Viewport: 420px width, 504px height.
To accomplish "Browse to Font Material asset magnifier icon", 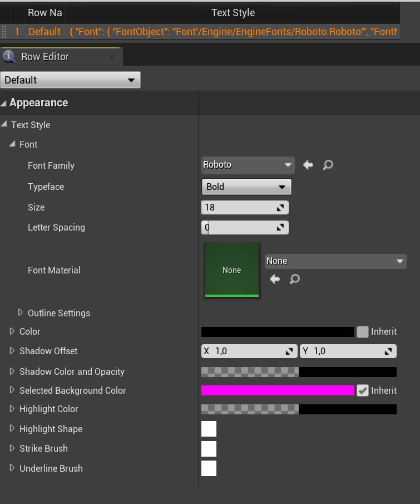I will click(x=294, y=279).
